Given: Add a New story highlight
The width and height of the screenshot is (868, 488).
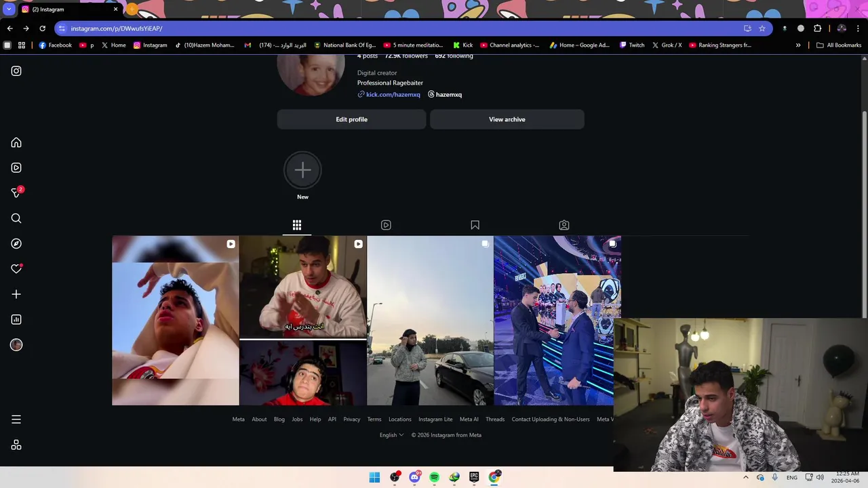Looking at the screenshot, I should pyautogui.click(x=302, y=171).
